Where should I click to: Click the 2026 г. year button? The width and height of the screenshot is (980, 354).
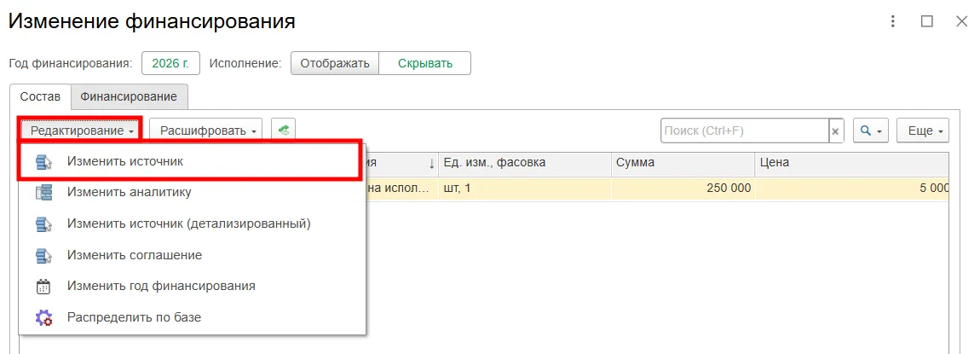pos(170,63)
